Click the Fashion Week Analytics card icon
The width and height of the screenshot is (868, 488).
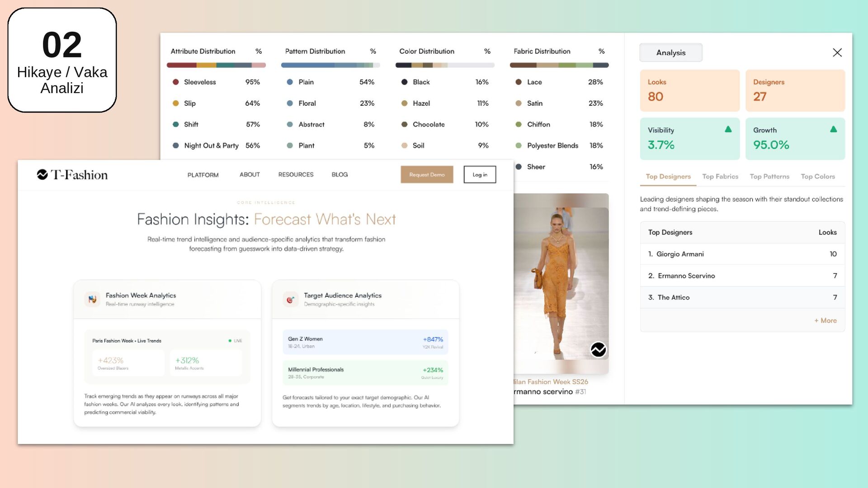pyautogui.click(x=92, y=299)
